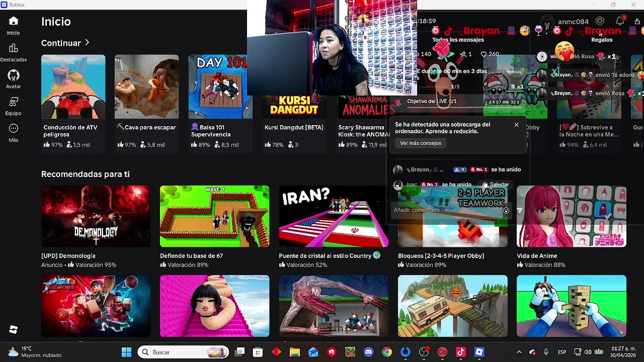Open anmc084 profile avatar in the header
644x362 pixels.
pos(546,21)
